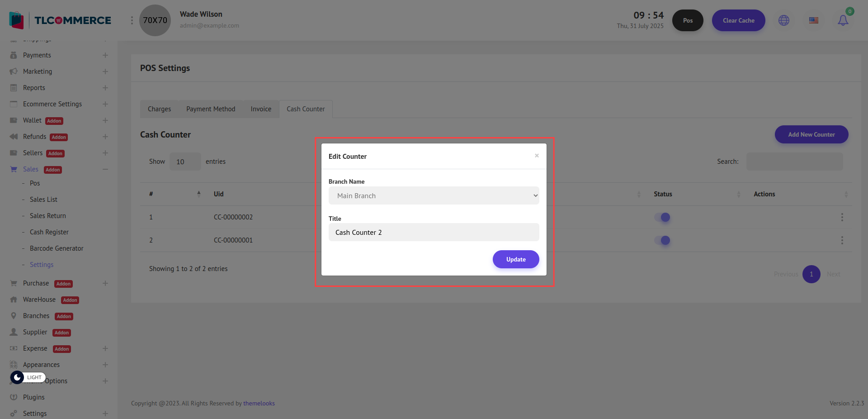Screen dimensions: 868x419
Task: Open the globe language icon
Action: pyautogui.click(x=784, y=20)
